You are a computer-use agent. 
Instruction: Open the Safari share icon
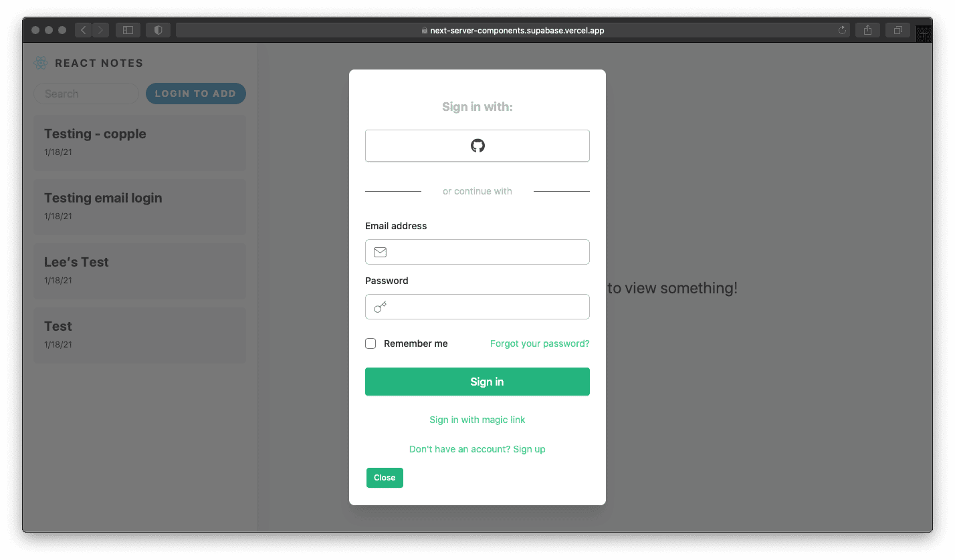point(867,30)
